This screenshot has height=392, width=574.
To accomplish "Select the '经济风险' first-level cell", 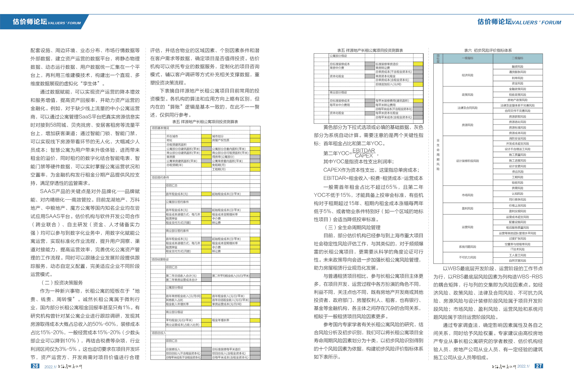I will coord(468,75).
